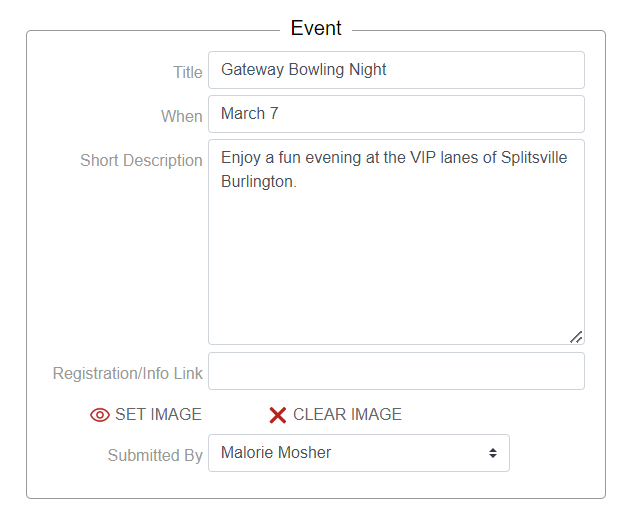Click the Short Description label
628x508 pixels.
coord(141,160)
